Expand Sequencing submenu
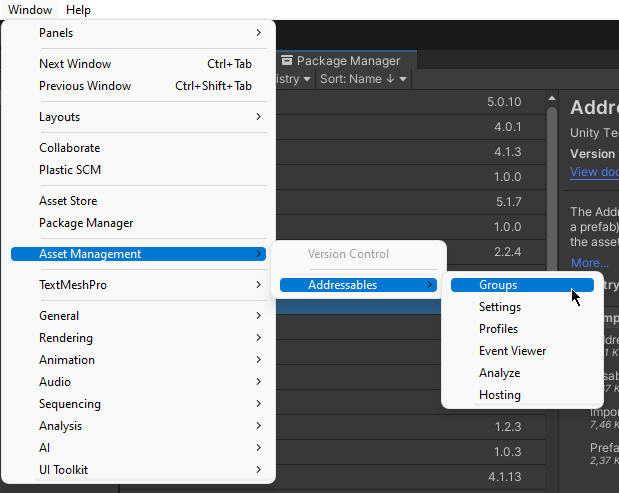The image size is (619, 493). pos(139,404)
